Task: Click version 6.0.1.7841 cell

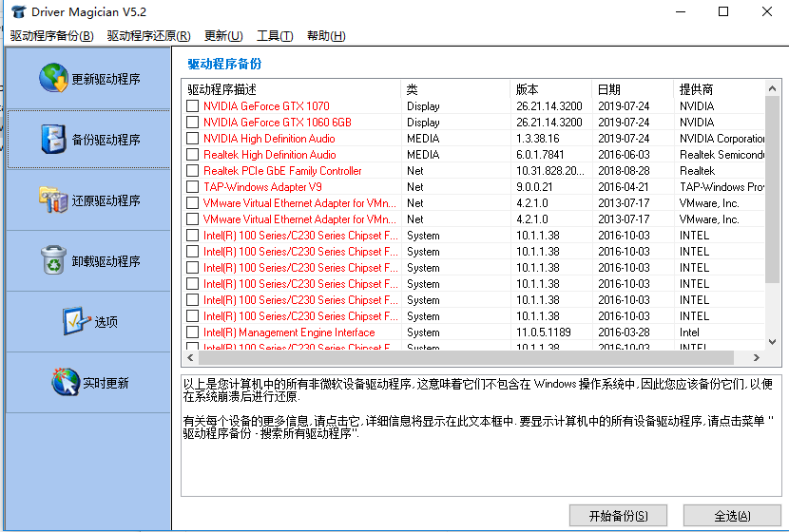Action: [540, 154]
